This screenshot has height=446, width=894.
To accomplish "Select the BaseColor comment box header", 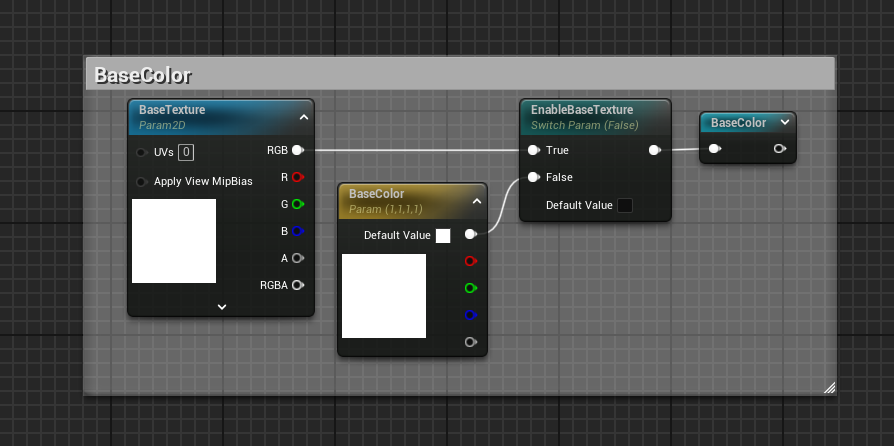I will [x=460, y=74].
